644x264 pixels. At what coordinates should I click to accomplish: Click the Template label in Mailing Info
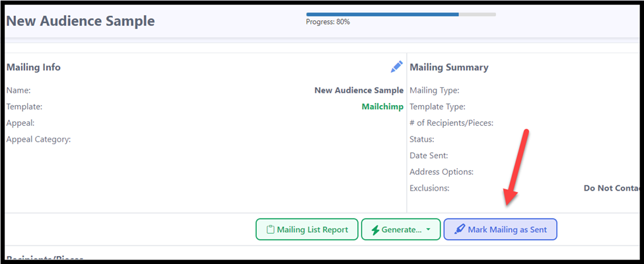24,107
